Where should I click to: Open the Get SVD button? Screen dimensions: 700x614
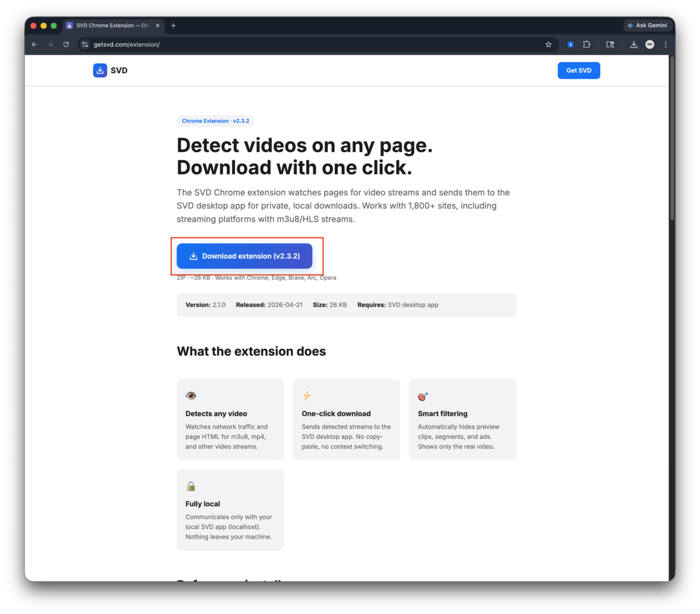point(579,71)
